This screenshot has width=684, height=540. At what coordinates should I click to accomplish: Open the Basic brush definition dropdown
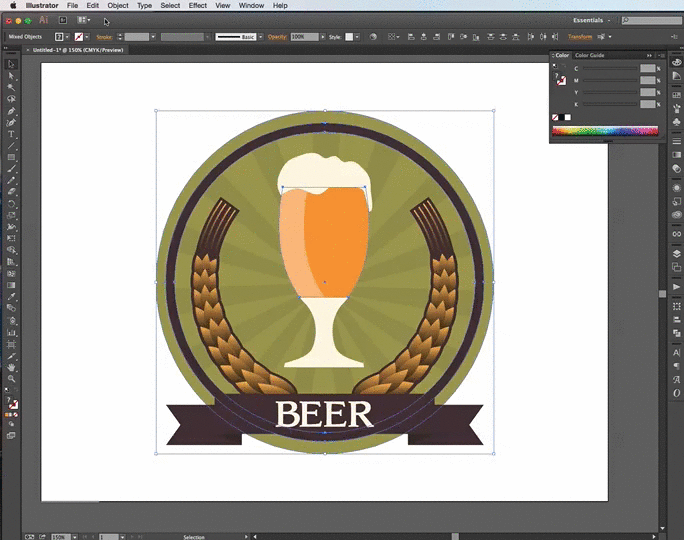point(260,37)
